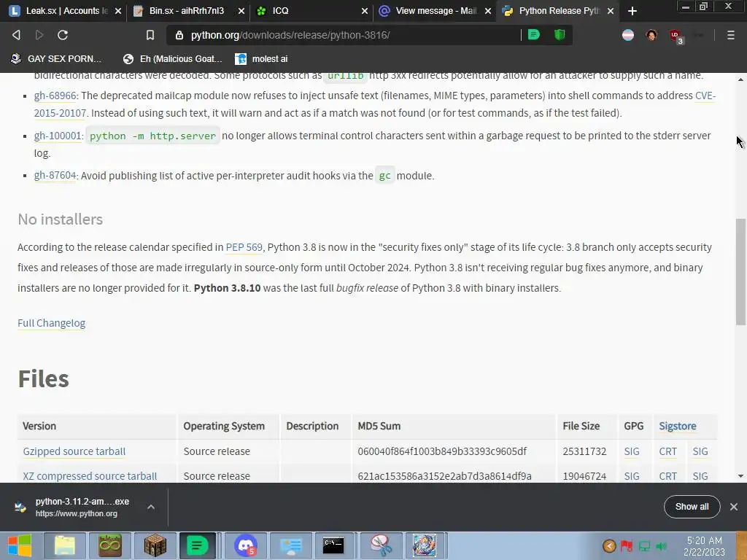
Task: Go back with the browser back arrow
Action: [x=16, y=35]
